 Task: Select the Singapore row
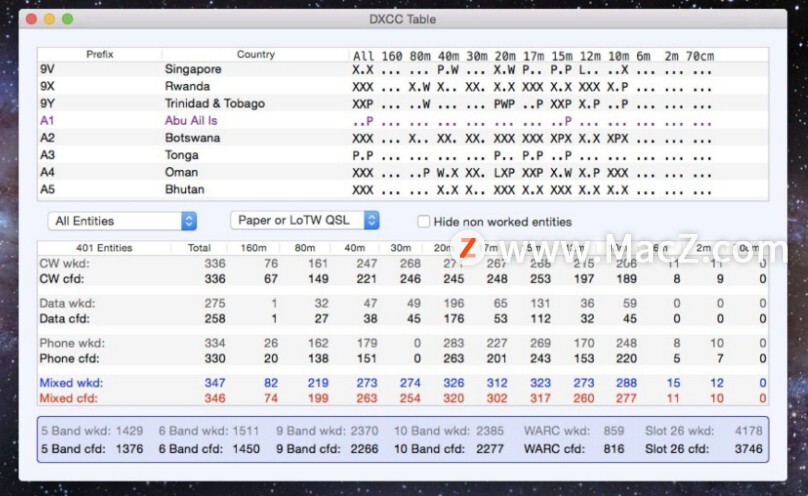[x=403, y=69]
